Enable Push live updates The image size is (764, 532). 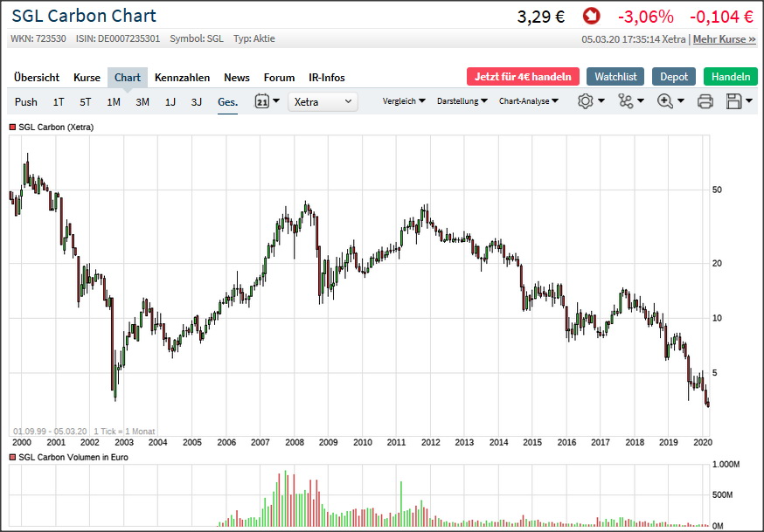click(x=26, y=101)
